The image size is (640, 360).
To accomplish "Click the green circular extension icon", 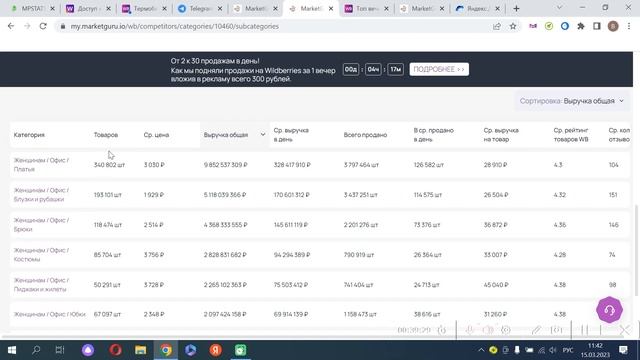I will pyautogui.click(x=549, y=26).
